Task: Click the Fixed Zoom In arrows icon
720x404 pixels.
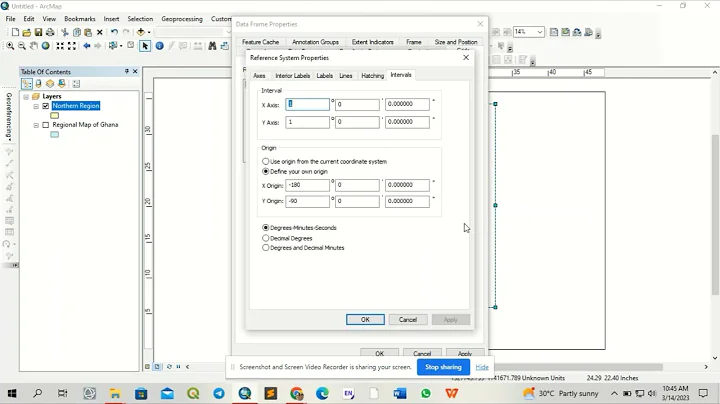Action: click(x=60, y=46)
